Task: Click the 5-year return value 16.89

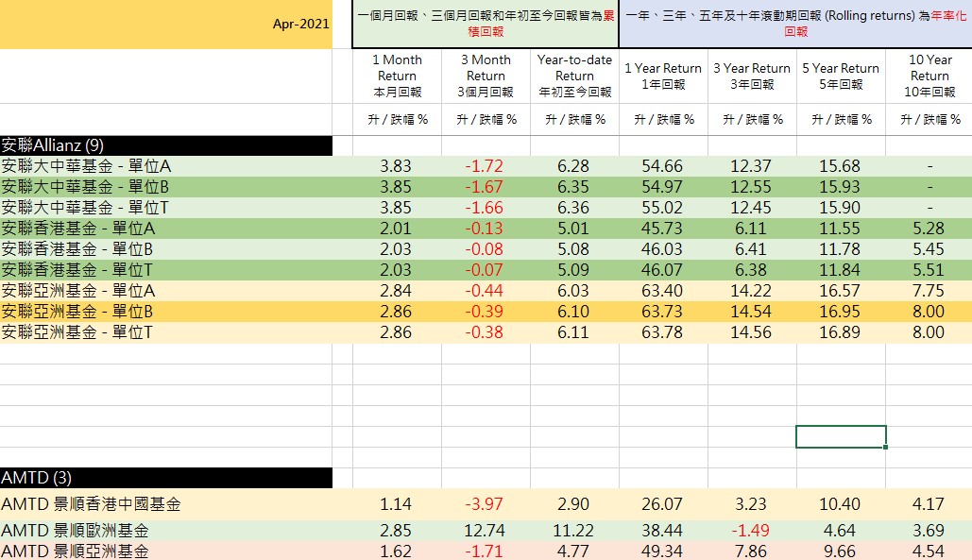Action: coord(840,332)
